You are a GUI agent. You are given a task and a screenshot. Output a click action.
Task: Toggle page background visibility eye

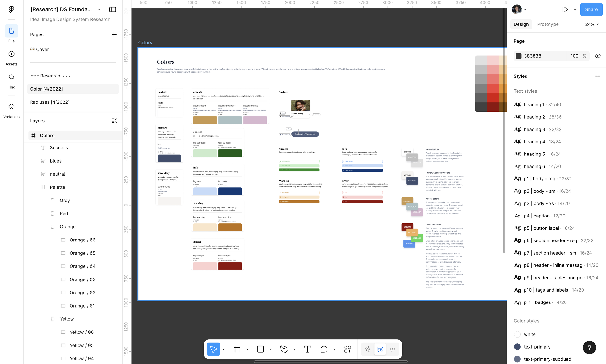click(x=598, y=56)
